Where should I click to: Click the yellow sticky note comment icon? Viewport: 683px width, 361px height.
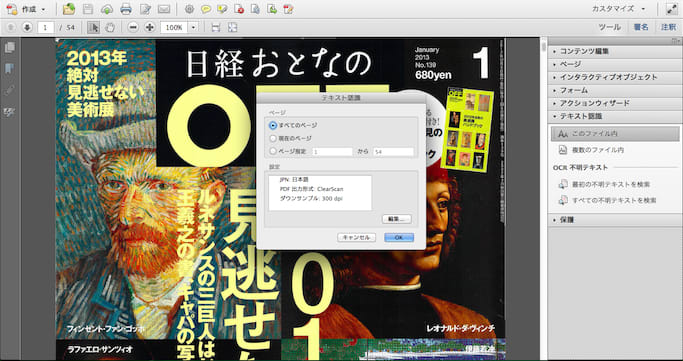pyautogui.click(x=206, y=9)
